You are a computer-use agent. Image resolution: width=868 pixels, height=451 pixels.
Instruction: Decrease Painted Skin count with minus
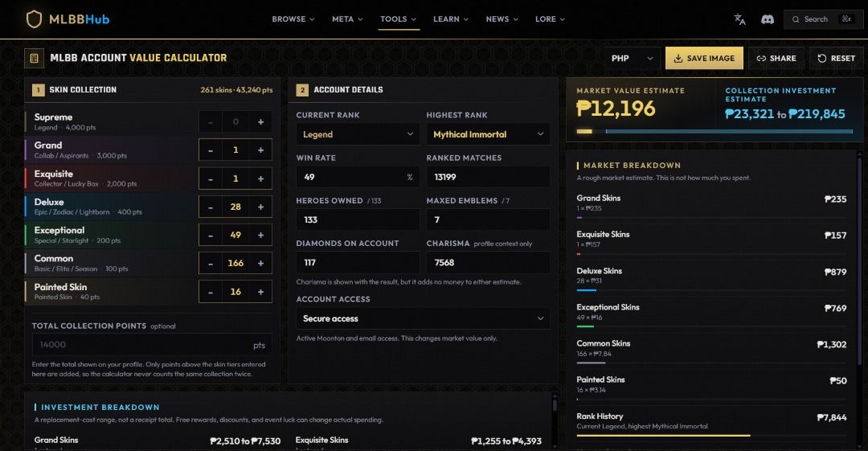tap(211, 292)
